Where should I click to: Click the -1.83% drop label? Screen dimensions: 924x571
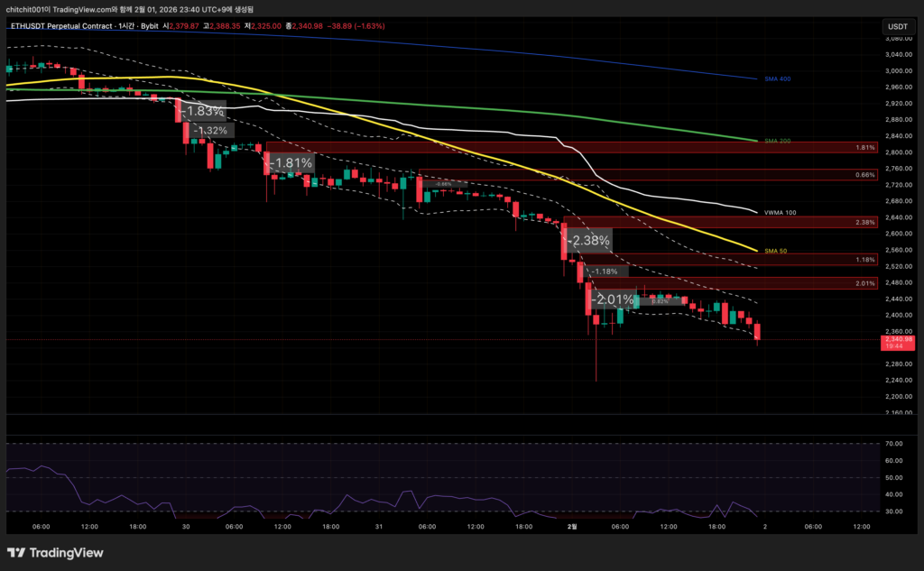click(x=202, y=112)
